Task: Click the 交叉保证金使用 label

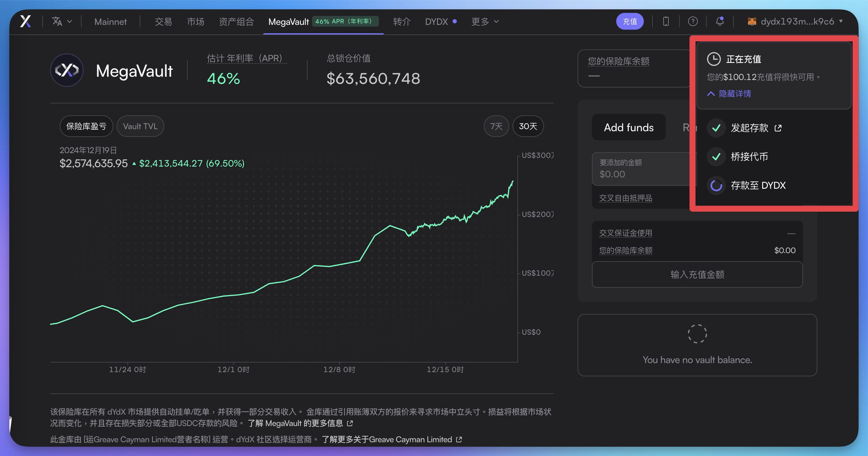Action: pos(626,233)
